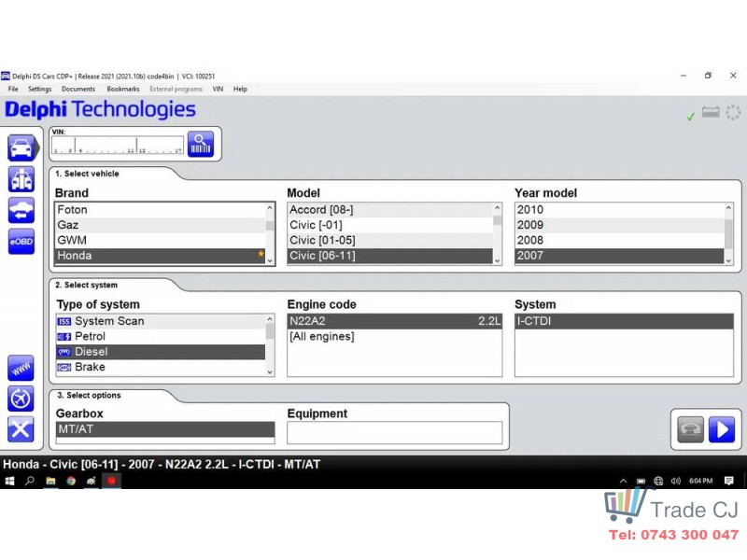Open the network icon in system tray
Viewport: 747px width, 560px height.
coord(658,481)
